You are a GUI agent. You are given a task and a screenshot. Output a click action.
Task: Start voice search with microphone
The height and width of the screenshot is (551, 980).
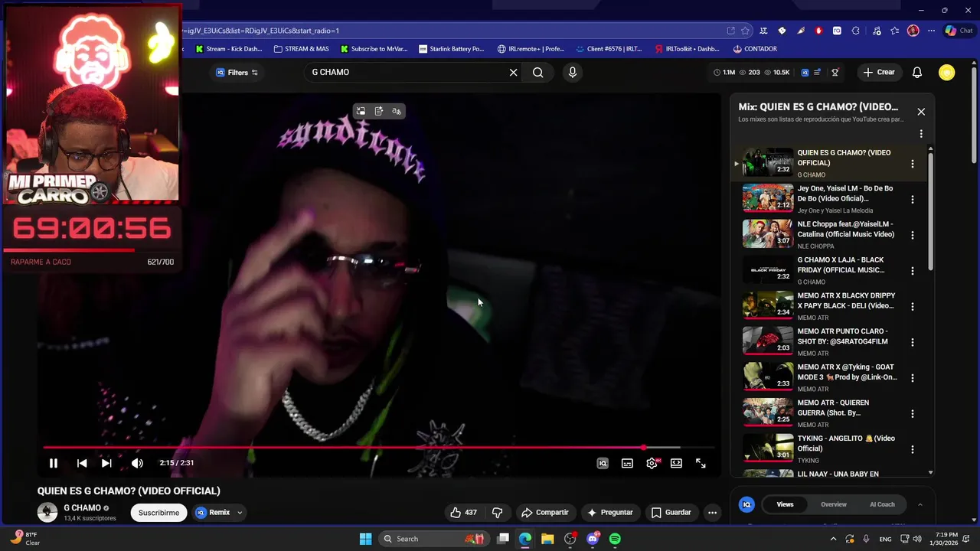click(x=572, y=73)
